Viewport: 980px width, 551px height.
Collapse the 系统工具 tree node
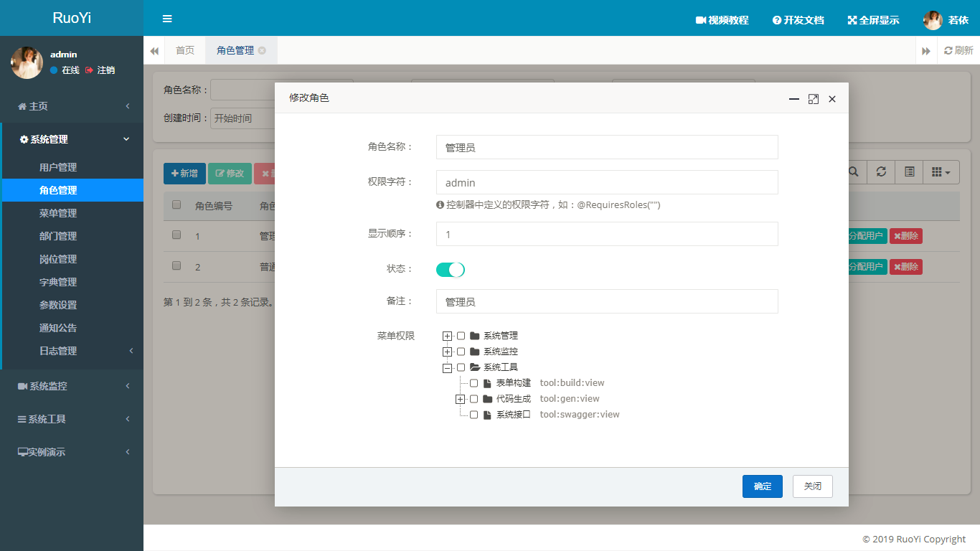[448, 367]
